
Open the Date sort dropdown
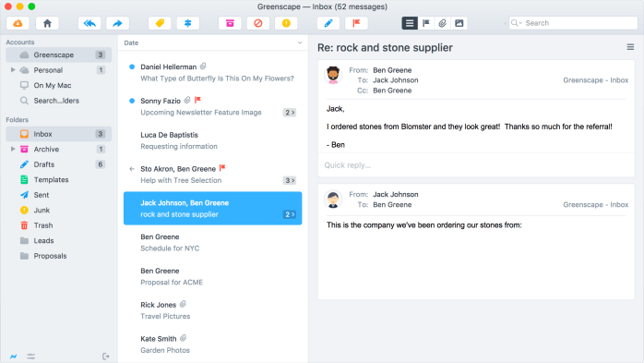point(300,42)
